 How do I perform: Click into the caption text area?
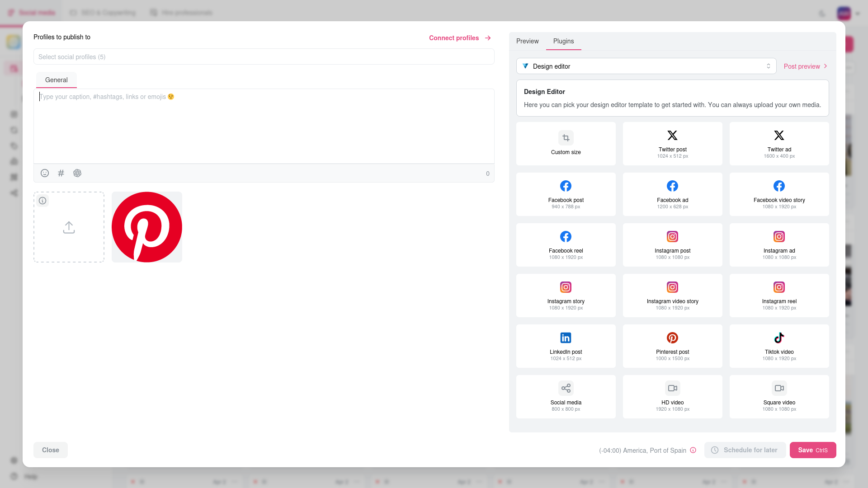[x=264, y=127]
